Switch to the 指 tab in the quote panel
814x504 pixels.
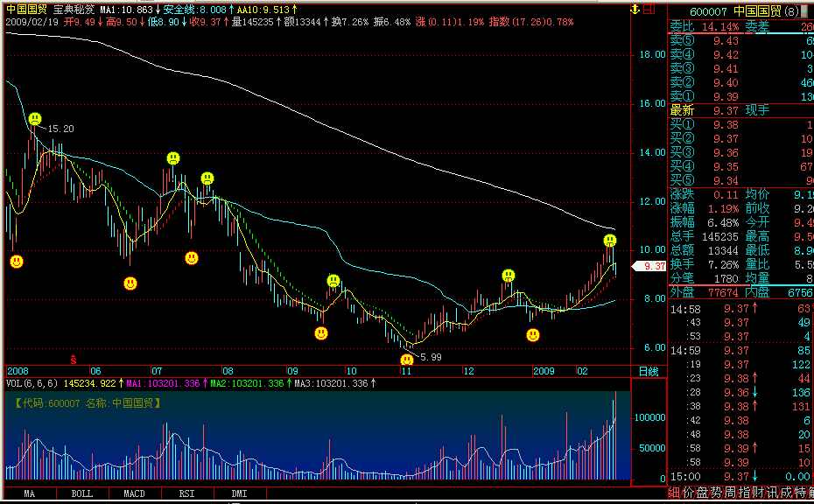(744, 493)
